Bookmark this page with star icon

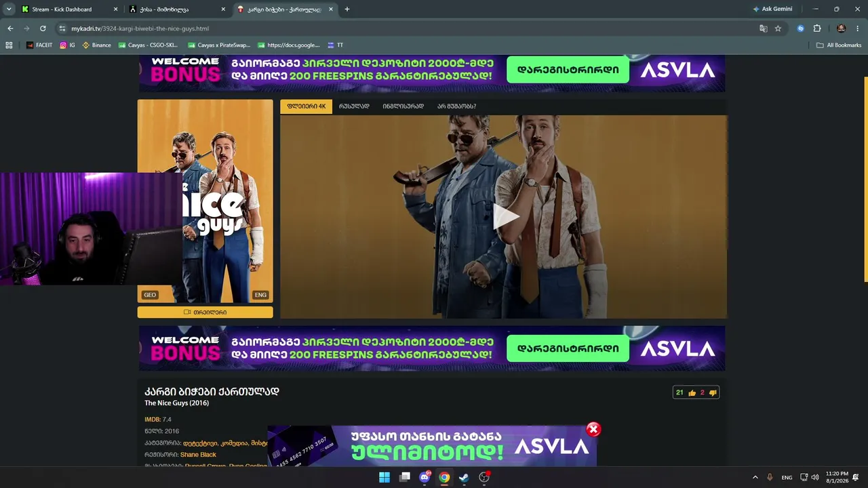pyautogui.click(x=778, y=28)
